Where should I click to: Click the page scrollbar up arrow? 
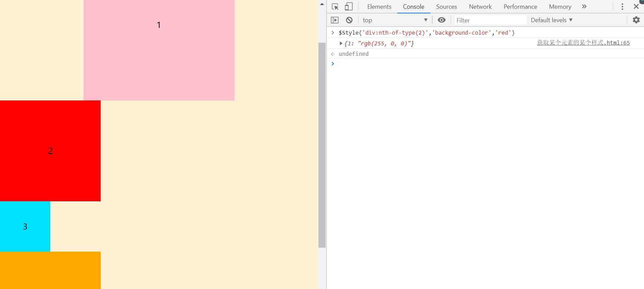(x=322, y=4)
